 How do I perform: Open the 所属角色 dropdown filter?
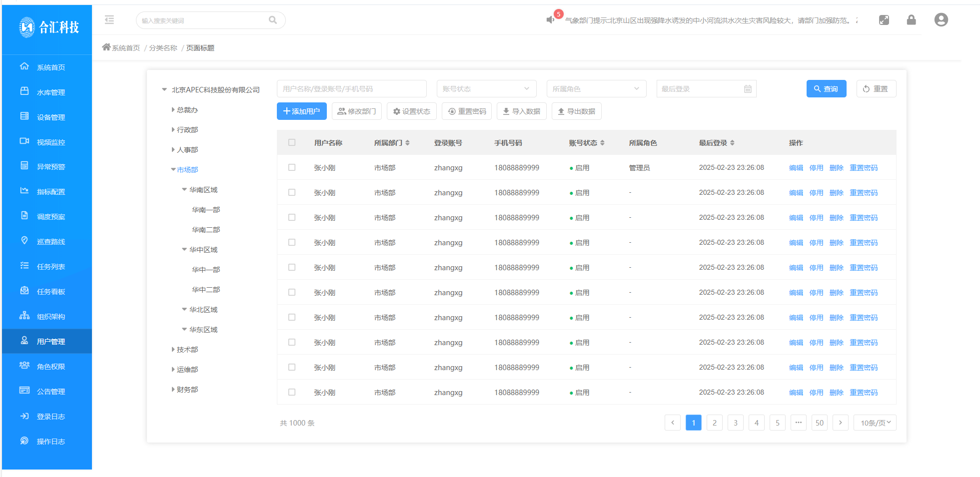[596, 89]
